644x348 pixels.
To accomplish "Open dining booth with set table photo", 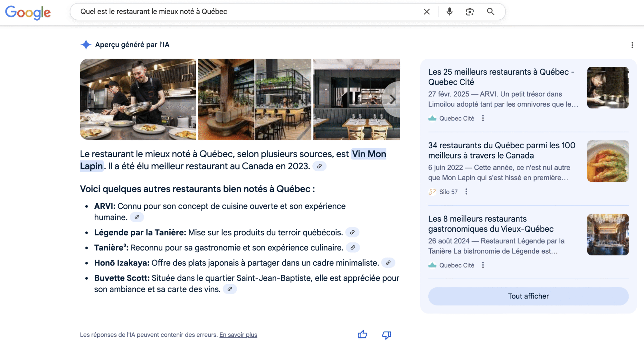I will [x=356, y=99].
